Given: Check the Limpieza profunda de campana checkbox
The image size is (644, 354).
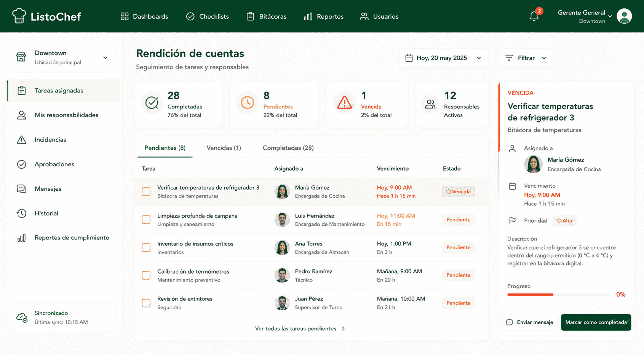Looking at the screenshot, I should coord(146,220).
